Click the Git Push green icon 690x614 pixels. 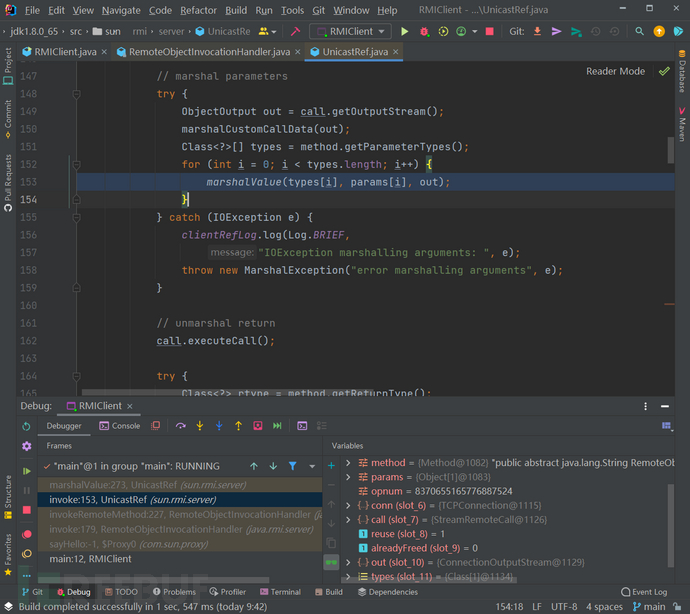(x=576, y=31)
